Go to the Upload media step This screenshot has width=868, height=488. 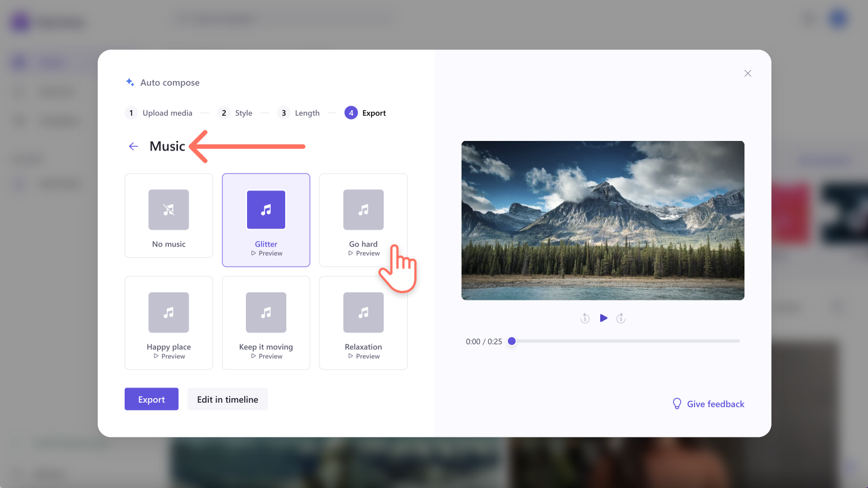(159, 112)
